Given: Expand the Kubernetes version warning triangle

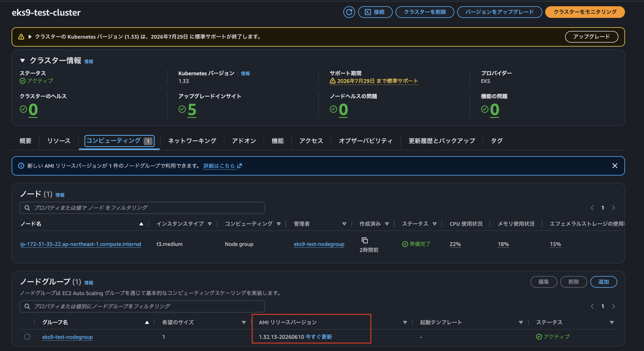Looking at the screenshot, I should [30, 37].
